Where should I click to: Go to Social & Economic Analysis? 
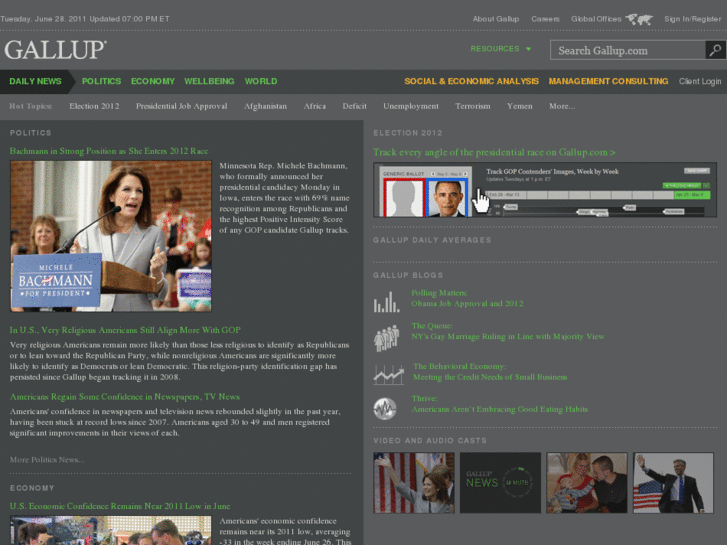click(472, 81)
